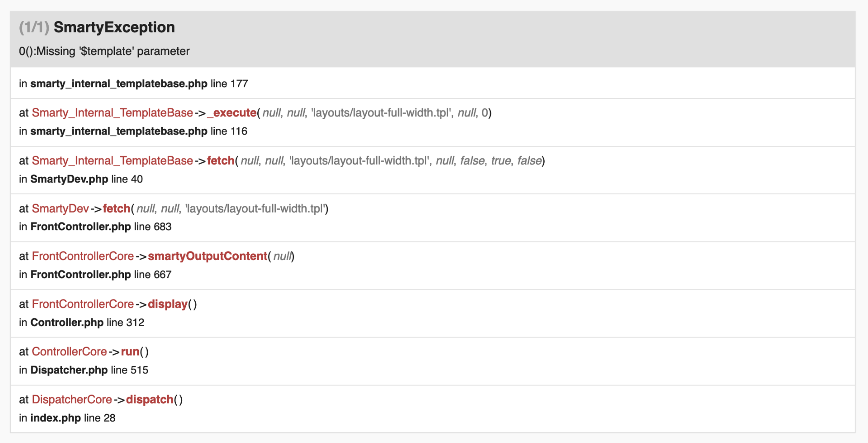Click 'FrontController.php line 667' text

pos(101,275)
